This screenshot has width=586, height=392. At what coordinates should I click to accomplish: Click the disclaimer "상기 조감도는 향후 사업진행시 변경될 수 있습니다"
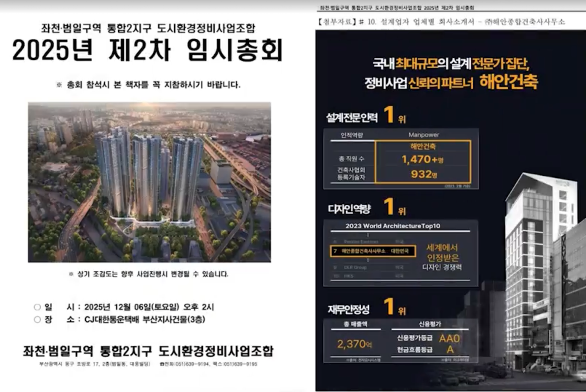pyautogui.click(x=152, y=274)
